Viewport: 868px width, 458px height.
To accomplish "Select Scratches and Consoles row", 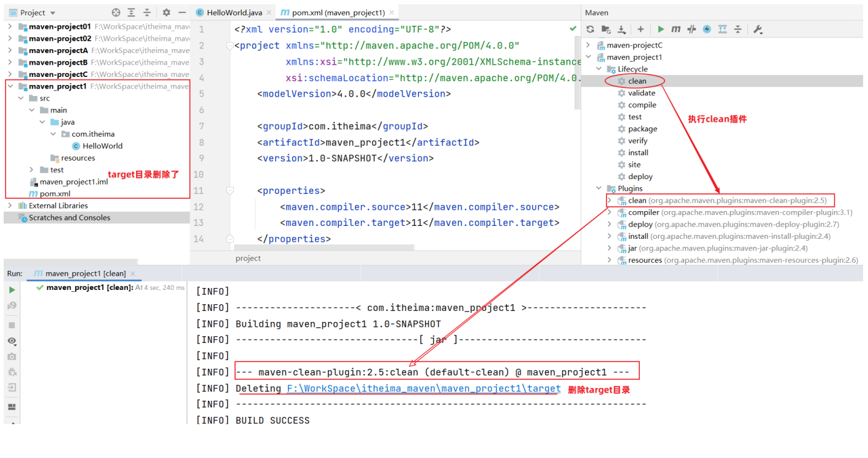I will [97, 217].
